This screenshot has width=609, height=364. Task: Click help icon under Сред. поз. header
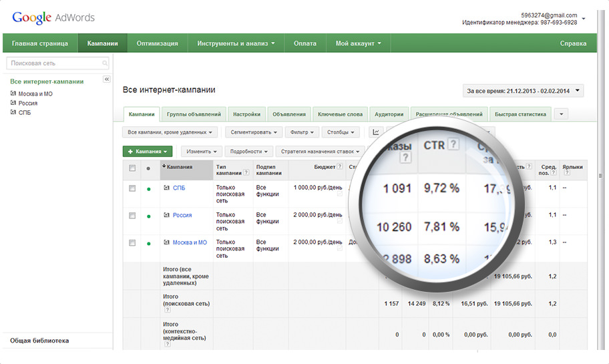[554, 172]
